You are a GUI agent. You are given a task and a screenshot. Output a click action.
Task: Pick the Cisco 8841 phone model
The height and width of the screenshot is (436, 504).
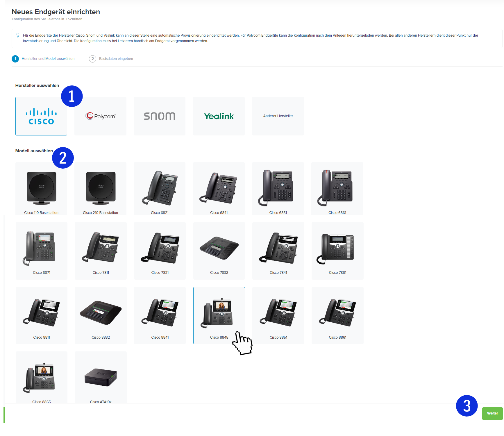pos(160,315)
